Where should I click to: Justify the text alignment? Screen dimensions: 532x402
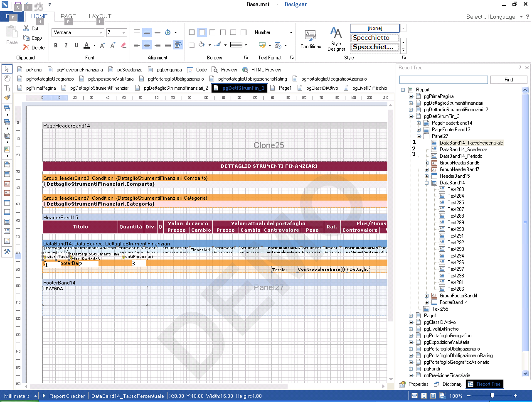[168, 45]
